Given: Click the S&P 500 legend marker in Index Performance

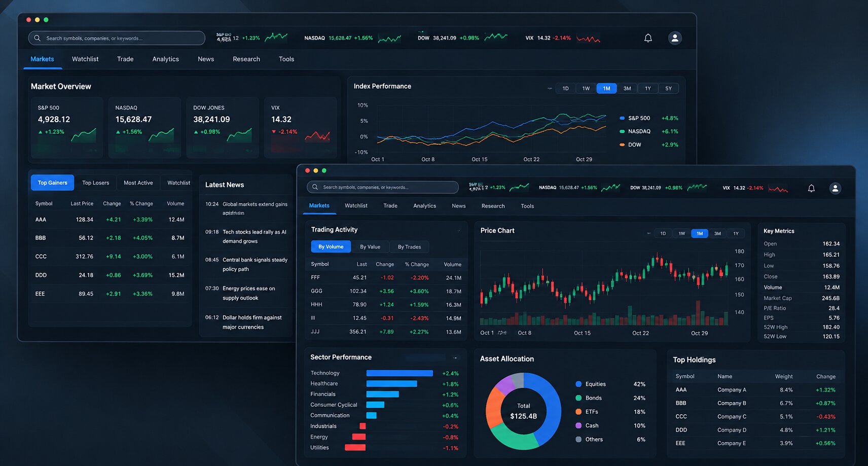Looking at the screenshot, I should tap(622, 118).
